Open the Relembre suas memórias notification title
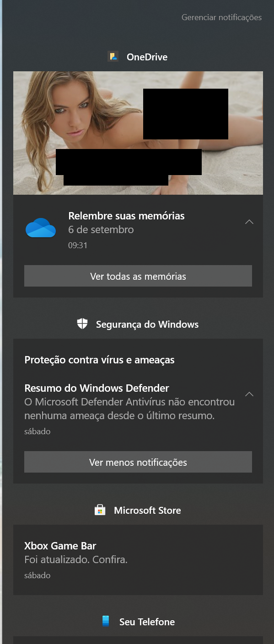This screenshot has height=644, width=274. [126, 216]
